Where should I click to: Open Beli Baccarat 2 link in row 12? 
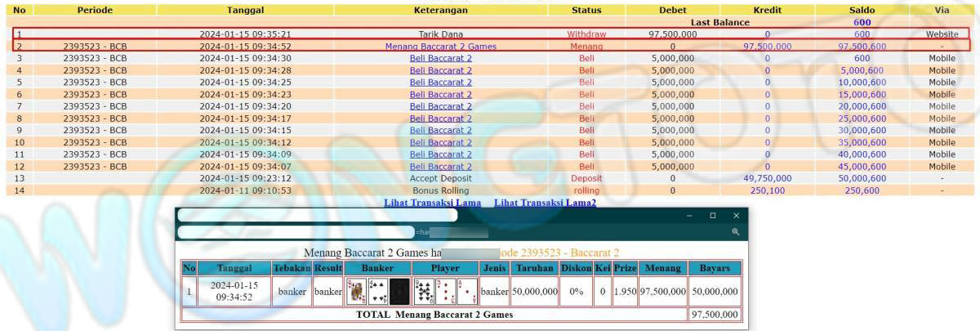pyautogui.click(x=440, y=167)
